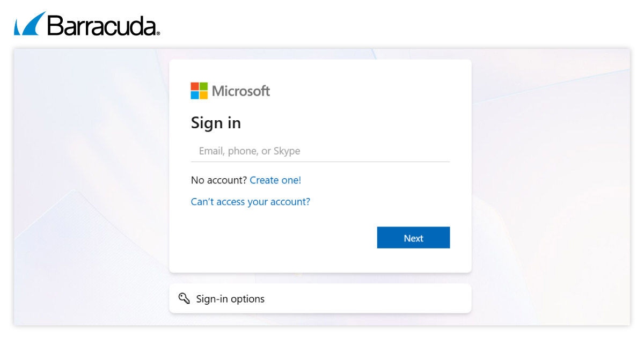644x337 pixels.
Task: Focus the Email, phone, or Skype field
Action: 320,151
